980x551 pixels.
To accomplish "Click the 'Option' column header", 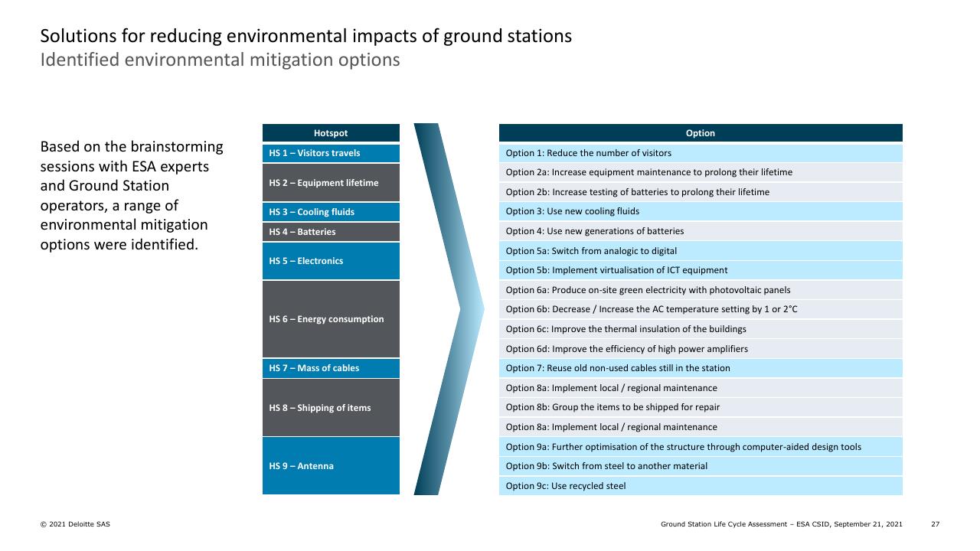I will pos(701,133).
